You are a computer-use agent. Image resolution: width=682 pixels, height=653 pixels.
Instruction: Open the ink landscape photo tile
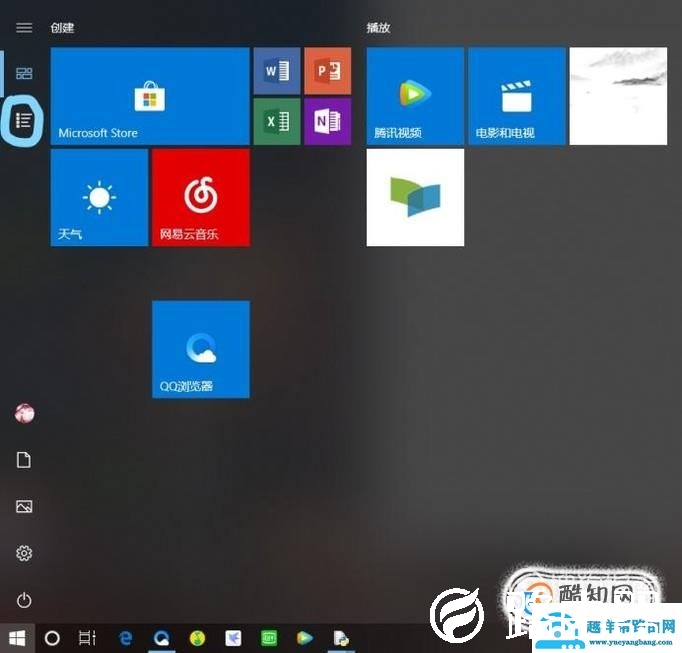[618, 96]
